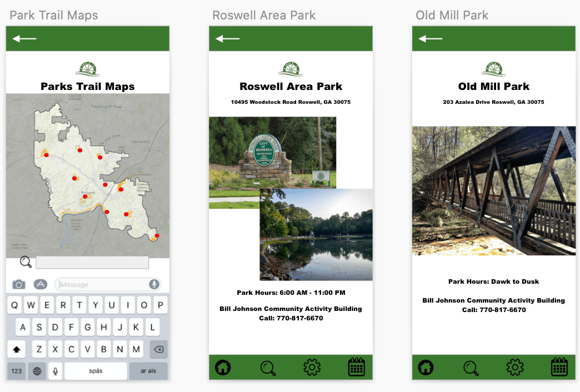Click the Old Mill Park bridge photo

[493, 190]
